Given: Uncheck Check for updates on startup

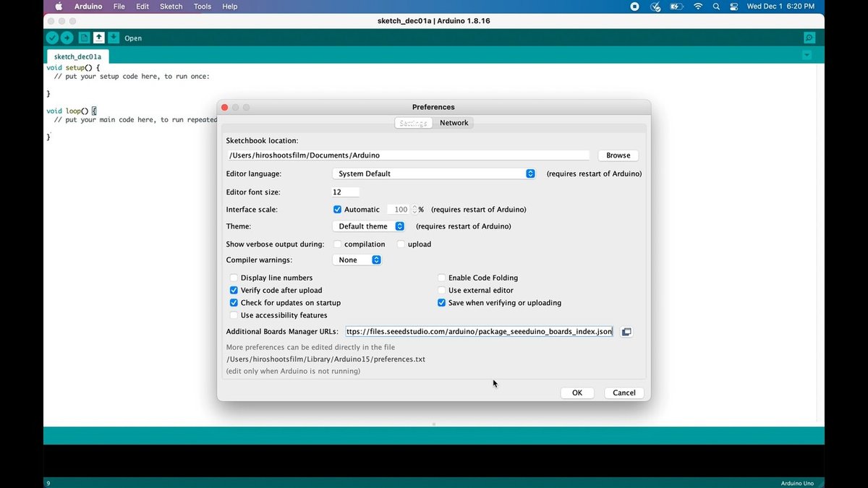Looking at the screenshot, I should point(234,303).
